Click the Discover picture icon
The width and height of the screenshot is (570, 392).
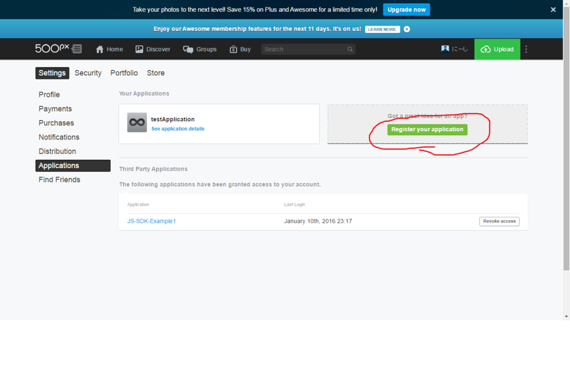point(139,49)
